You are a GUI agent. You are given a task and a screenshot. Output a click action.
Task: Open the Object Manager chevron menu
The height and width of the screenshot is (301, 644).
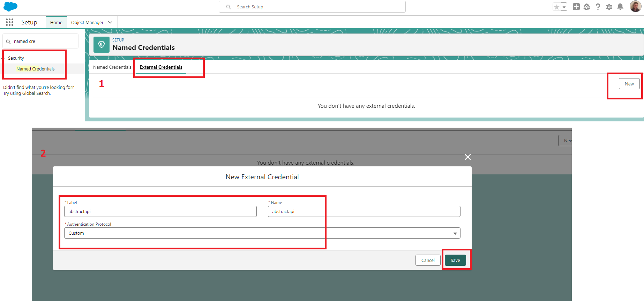click(110, 22)
